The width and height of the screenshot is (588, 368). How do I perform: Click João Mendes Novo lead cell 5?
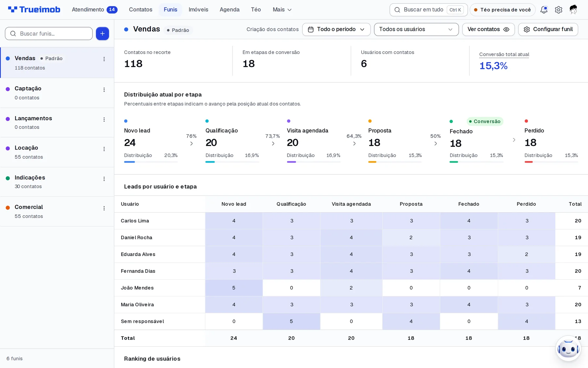(x=234, y=288)
